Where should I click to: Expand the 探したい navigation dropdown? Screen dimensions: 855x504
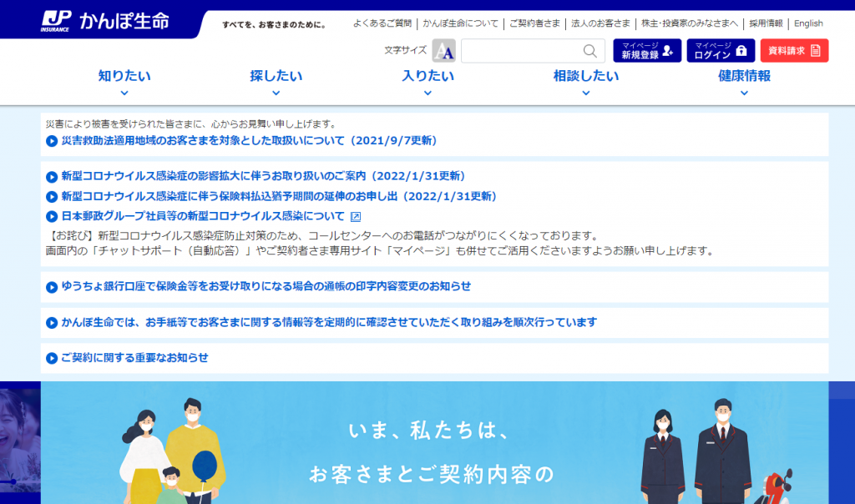[276, 75]
